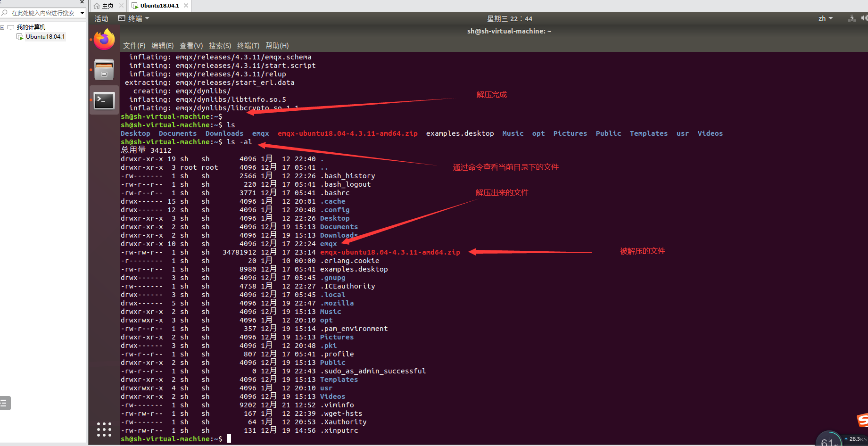This screenshot has width=868, height=446.
Task: Click Templates in the ls output line
Action: (649, 133)
